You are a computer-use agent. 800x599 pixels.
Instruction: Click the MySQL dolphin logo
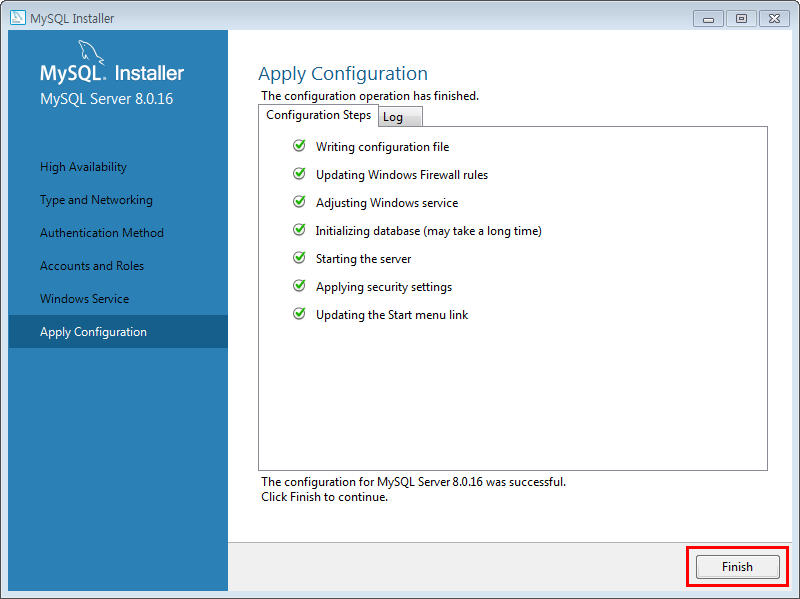[91, 53]
